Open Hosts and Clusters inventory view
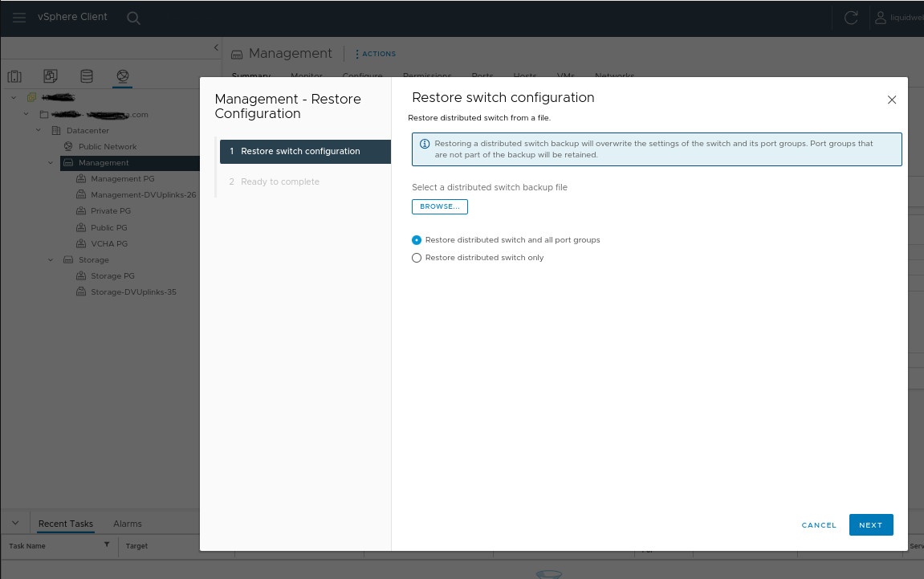The width and height of the screenshot is (924, 579). point(14,76)
